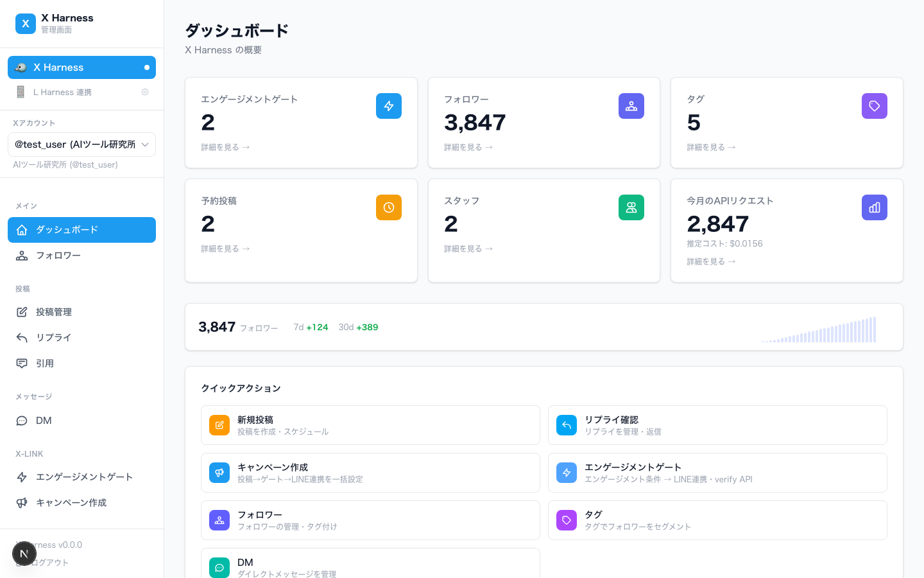Click the tag icon on タグ card
The width and height of the screenshot is (924, 578).
tap(874, 106)
